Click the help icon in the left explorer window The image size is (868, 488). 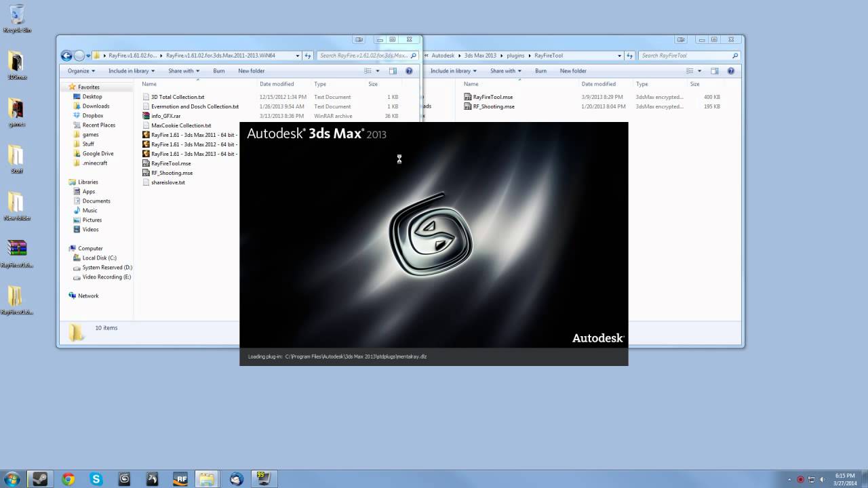click(409, 70)
